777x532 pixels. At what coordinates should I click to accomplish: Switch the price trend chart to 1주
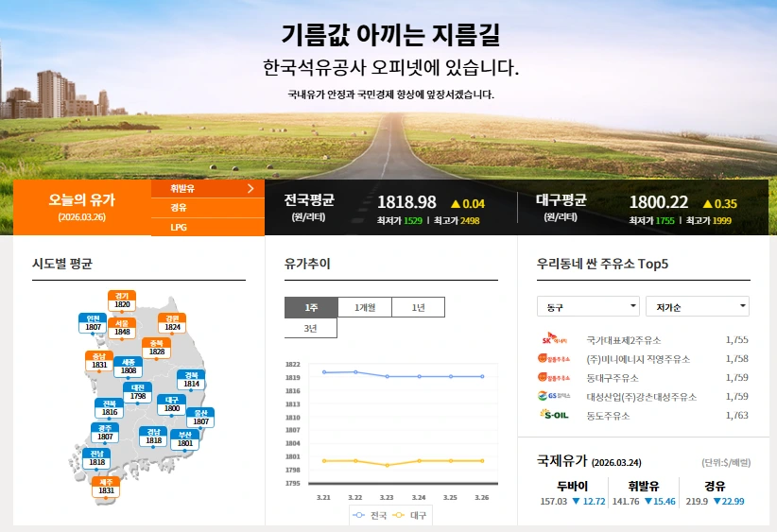tap(311, 307)
